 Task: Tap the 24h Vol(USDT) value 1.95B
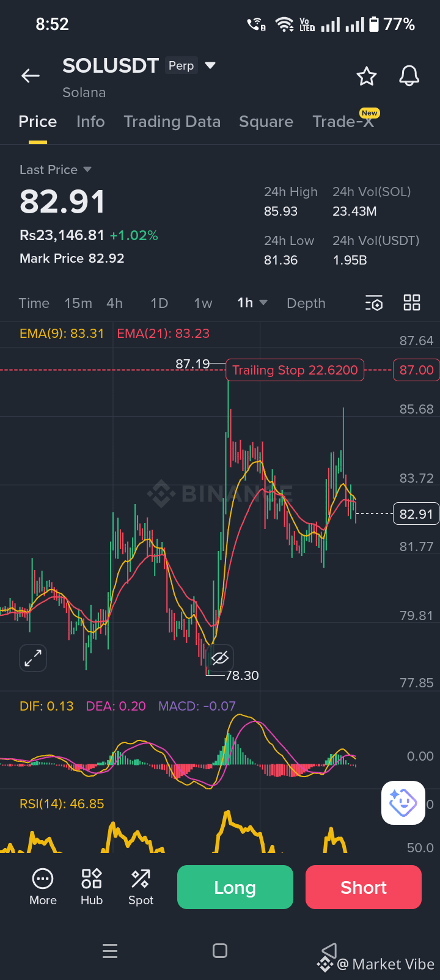point(350,260)
